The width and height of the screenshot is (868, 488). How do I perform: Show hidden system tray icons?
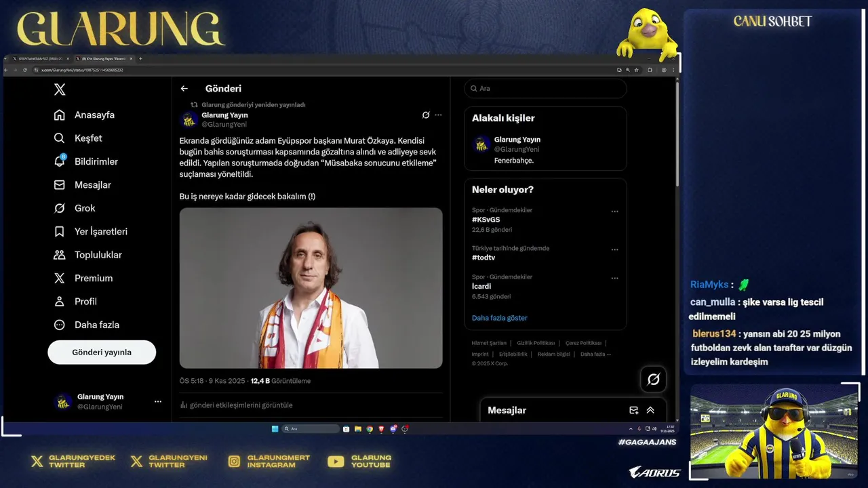[x=631, y=428]
